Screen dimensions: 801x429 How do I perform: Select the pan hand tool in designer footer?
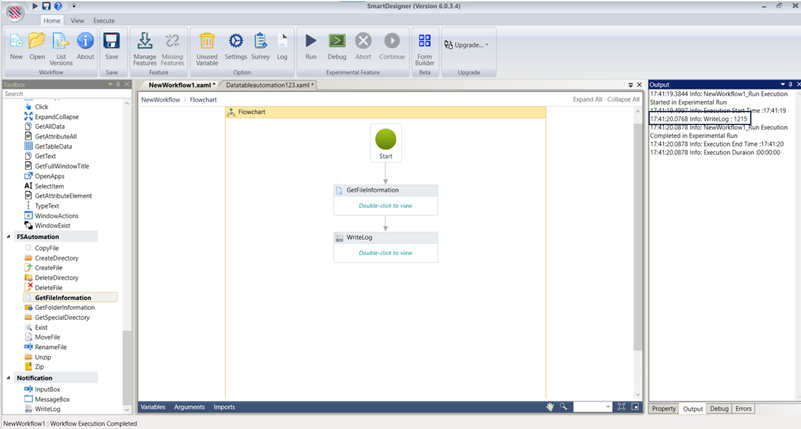[x=550, y=407]
